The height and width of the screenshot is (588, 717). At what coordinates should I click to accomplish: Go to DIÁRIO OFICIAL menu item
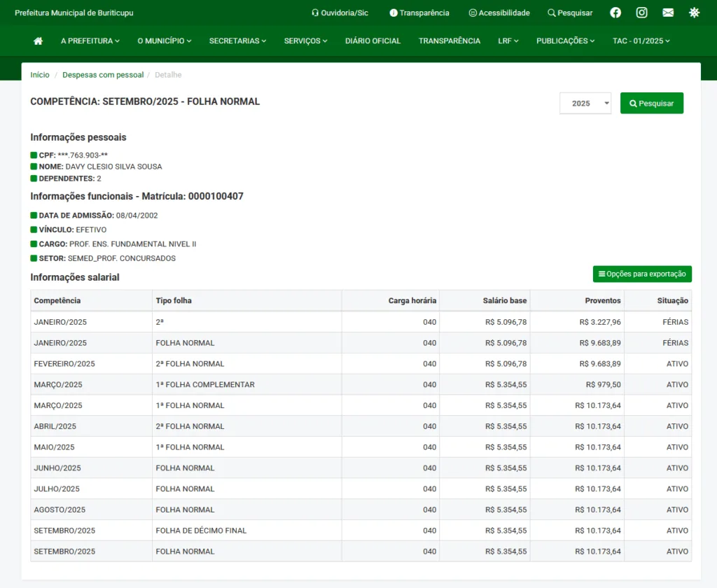click(373, 41)
